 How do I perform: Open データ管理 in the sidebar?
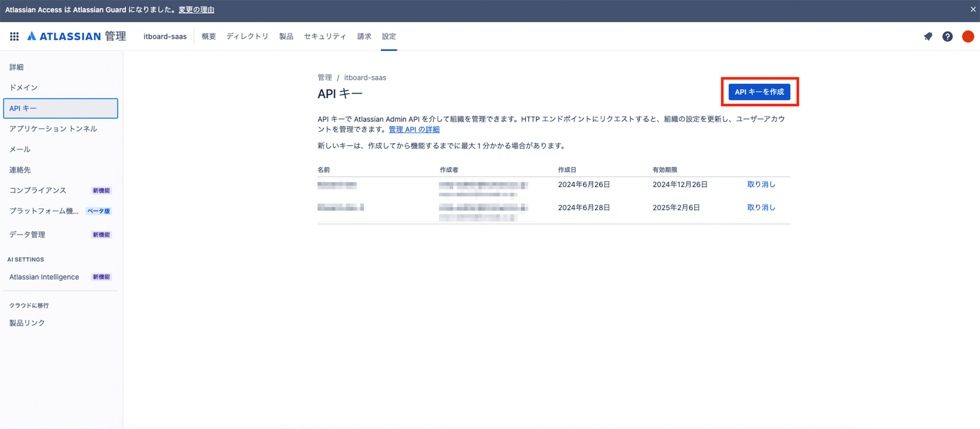27,235
